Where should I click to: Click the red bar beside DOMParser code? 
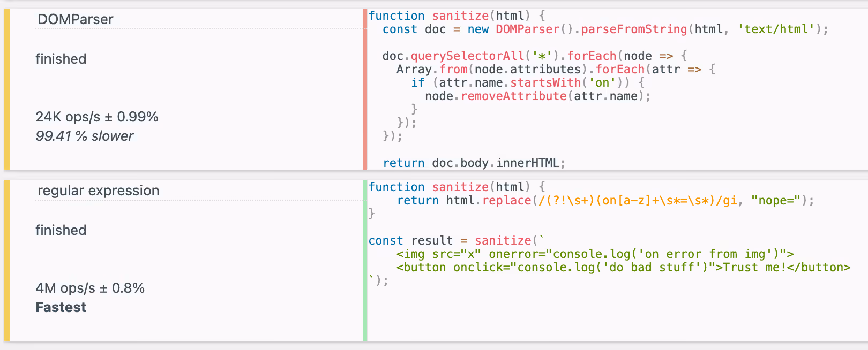[x=365, y=89]
